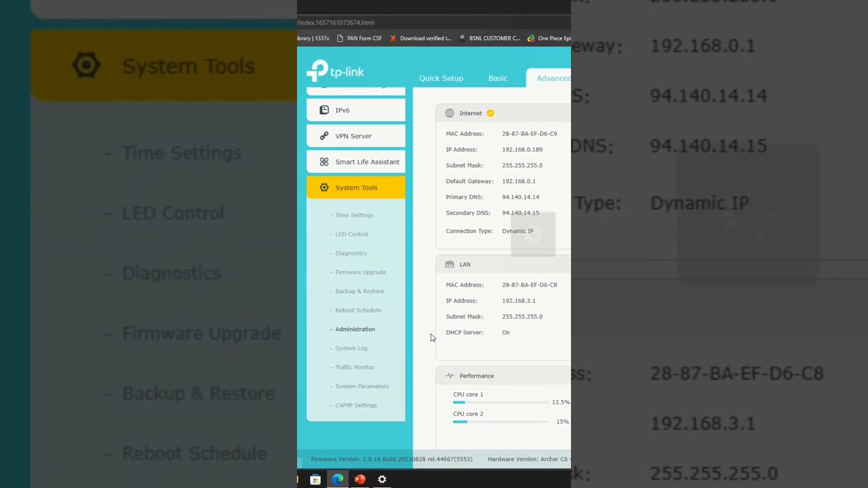Viewport: 868px width, 488px height.
Task: Open Administration submenu item
Action: [x=355, y=329]
